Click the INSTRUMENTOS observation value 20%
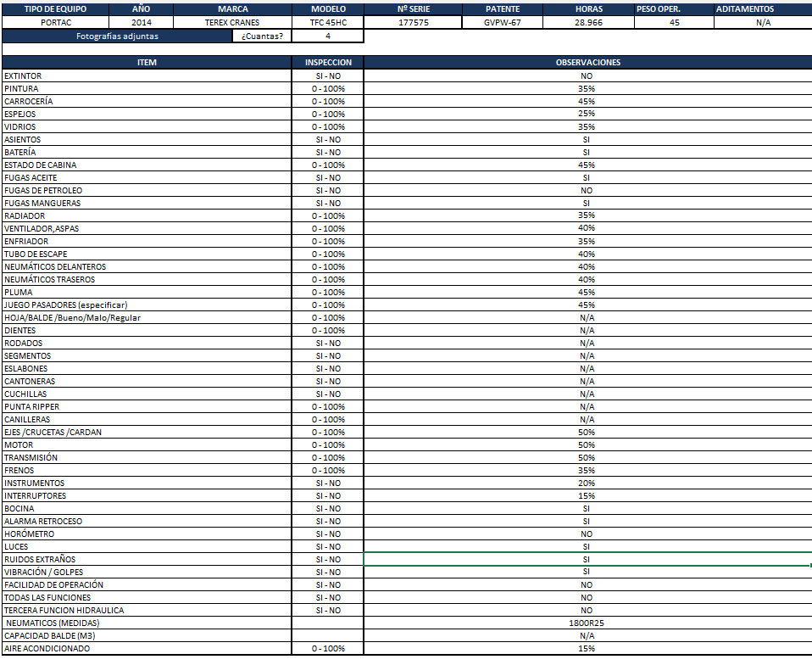Image resolution: width=812 pixels, height=665 pixels. (x=587, y=483)
